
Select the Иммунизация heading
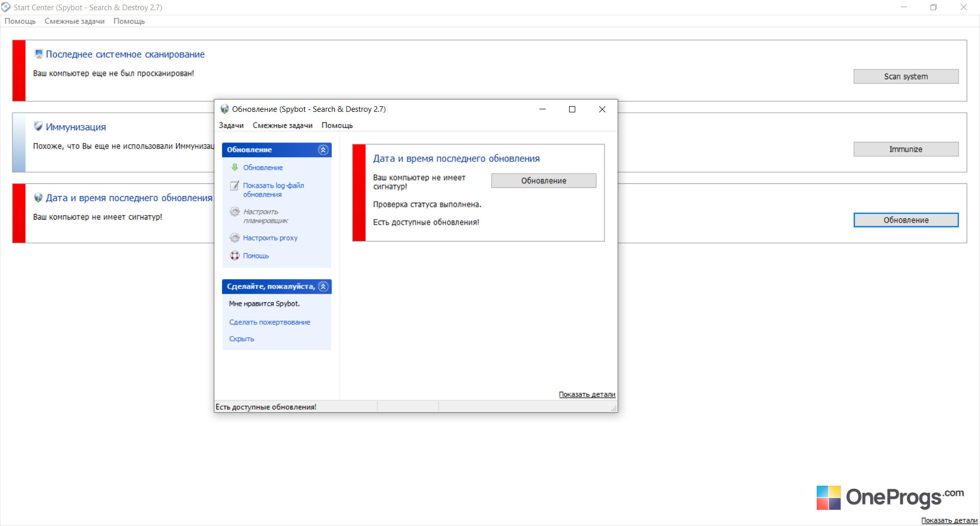(76, 127)
